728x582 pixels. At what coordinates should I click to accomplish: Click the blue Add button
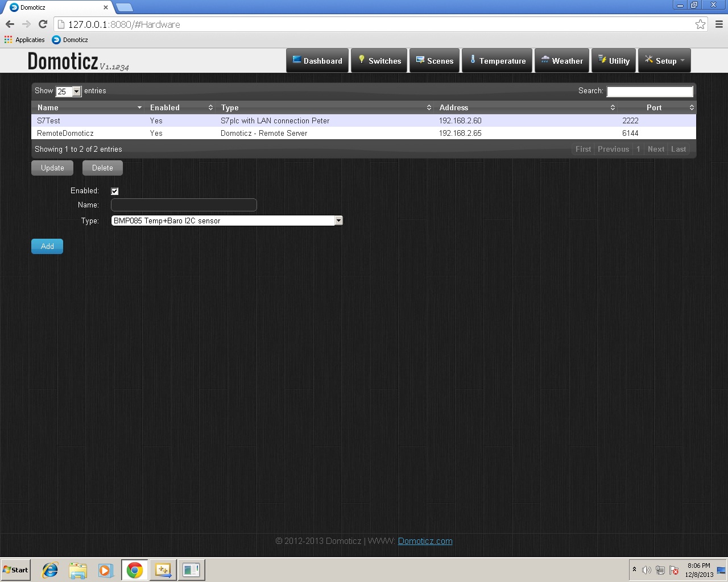pos(47,246)
